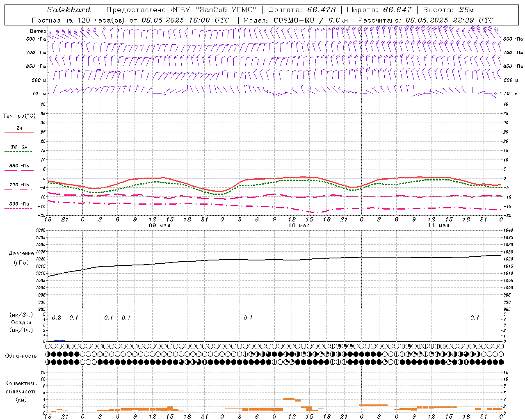This screenshot has height=420, width=525.
Task: Select the latitude value "Широта: 66.647"
Action: pyautogui.click(x=379, y=10)
